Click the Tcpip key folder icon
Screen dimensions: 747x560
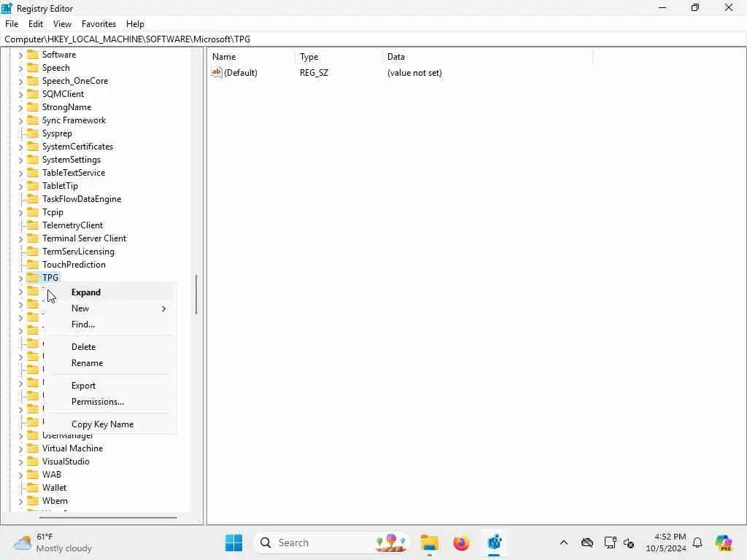coord(32,212)
